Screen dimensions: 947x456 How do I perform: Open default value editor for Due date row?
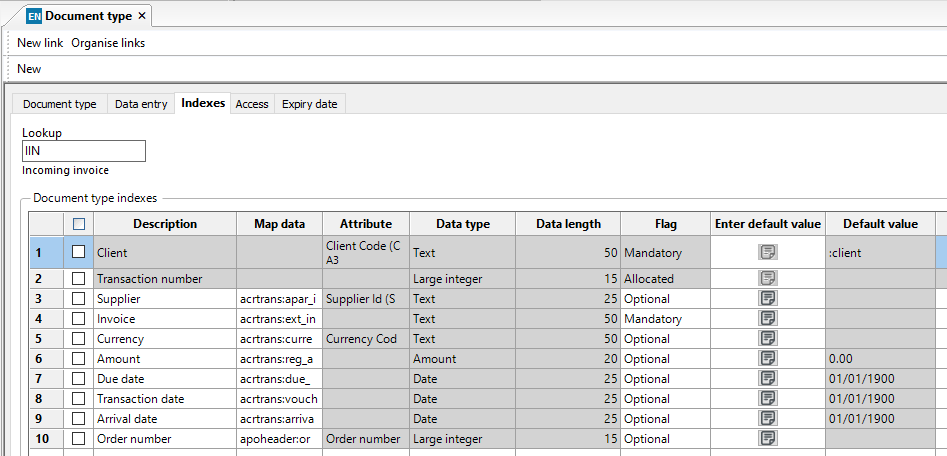(767, 379)
